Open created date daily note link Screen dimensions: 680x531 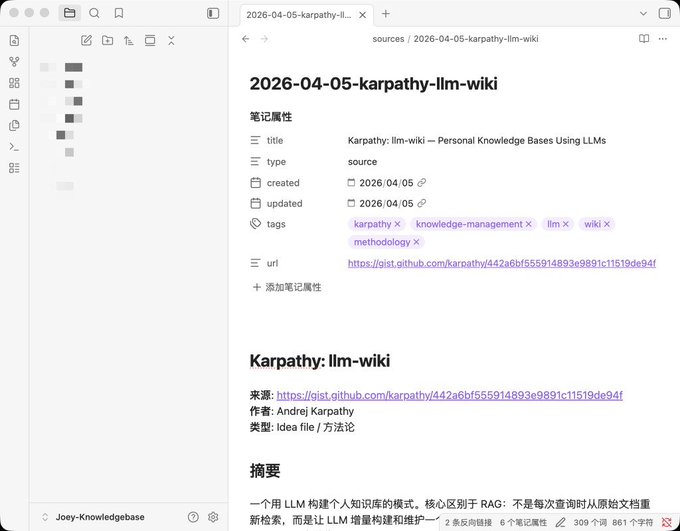[x=422, y=183]
